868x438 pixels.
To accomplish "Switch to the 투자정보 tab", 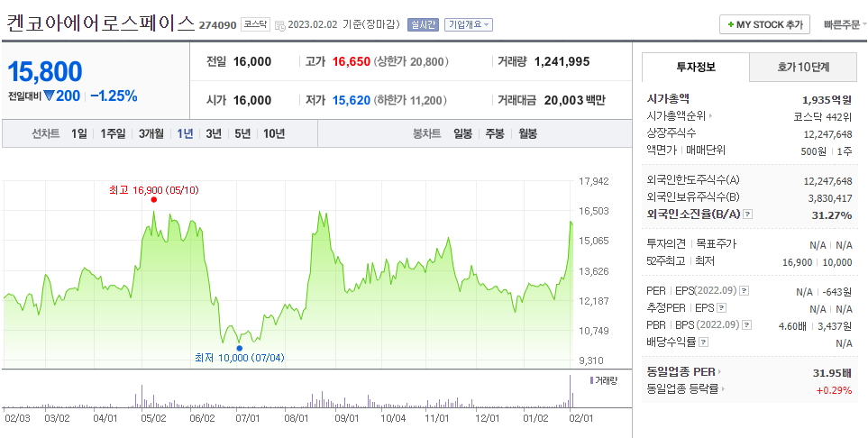I will click(696, 68).
